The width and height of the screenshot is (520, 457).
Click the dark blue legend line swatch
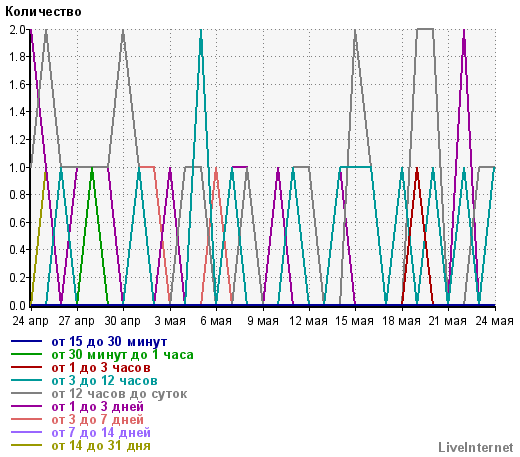click(26, 341)
